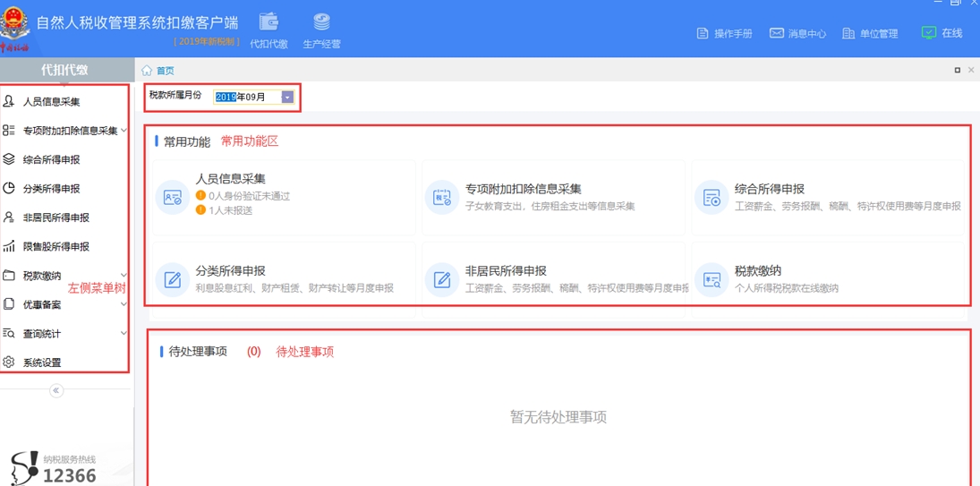Click the 待处理事项 section heading

point(198,352)
